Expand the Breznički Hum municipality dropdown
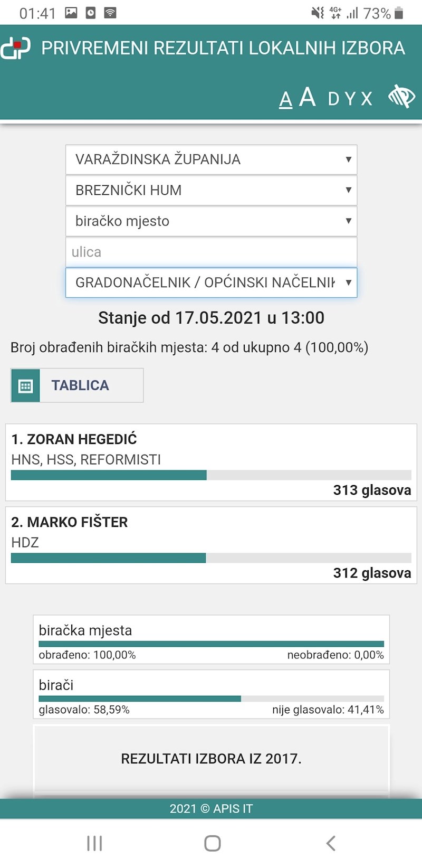Viewport: 422px width, 868px height. tap(211, 190)
